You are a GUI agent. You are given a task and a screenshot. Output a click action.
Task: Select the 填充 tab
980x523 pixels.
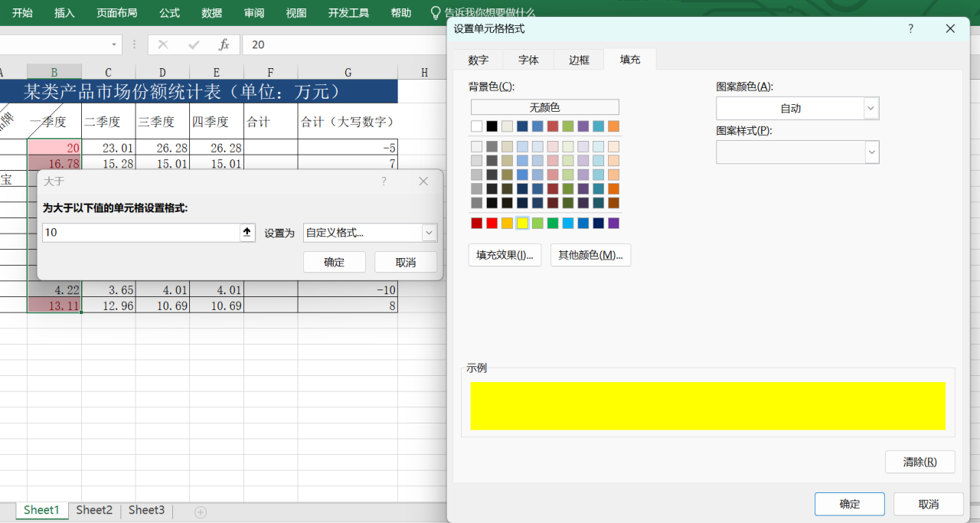pyautogui.click(x=630, y=60)
